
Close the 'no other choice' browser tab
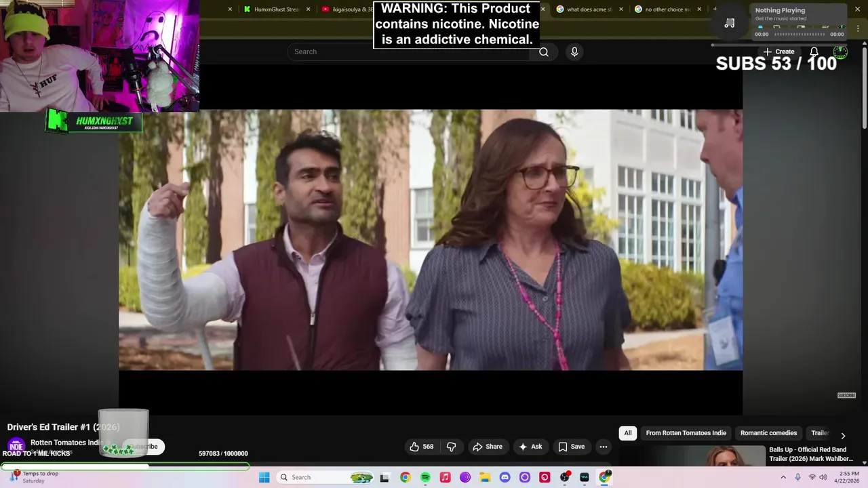[x=700, y=9]
